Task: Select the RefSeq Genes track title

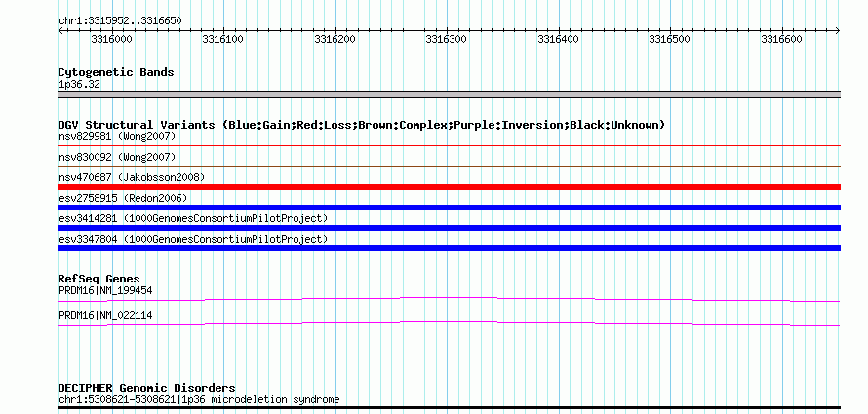Action: pos(99,280)
